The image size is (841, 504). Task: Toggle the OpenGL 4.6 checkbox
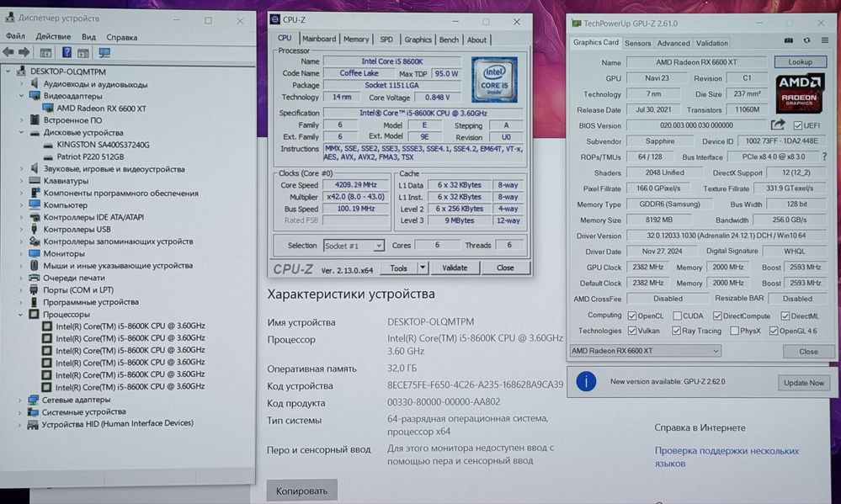(774, 331)
